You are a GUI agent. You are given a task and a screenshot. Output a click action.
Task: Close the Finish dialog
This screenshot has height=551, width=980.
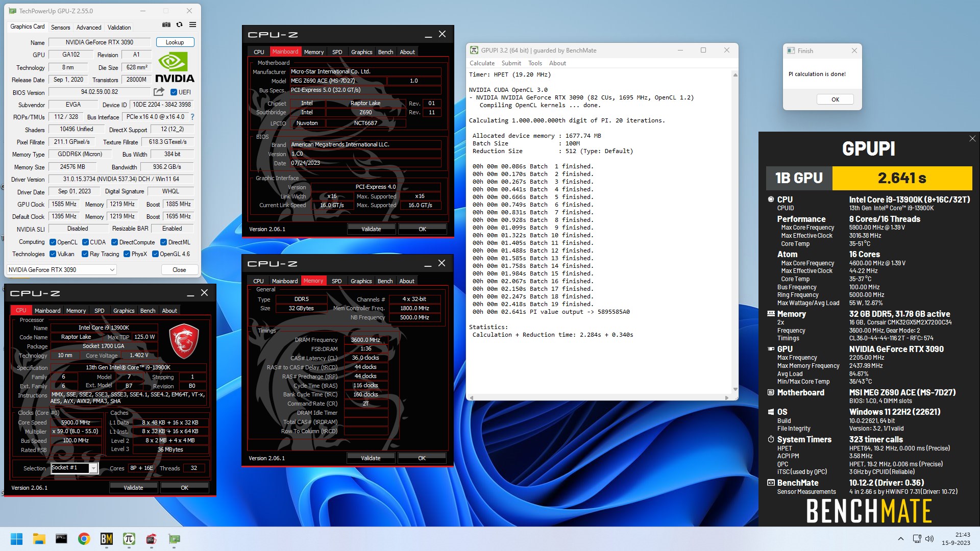coord(854,51)
